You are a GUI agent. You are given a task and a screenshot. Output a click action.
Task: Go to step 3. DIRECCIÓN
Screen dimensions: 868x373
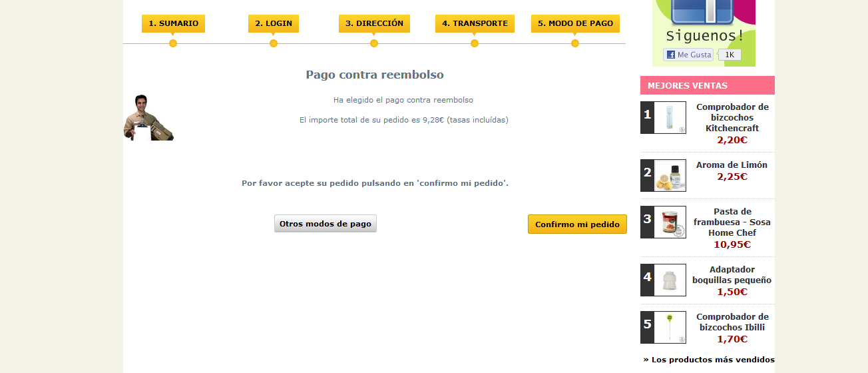374,23
